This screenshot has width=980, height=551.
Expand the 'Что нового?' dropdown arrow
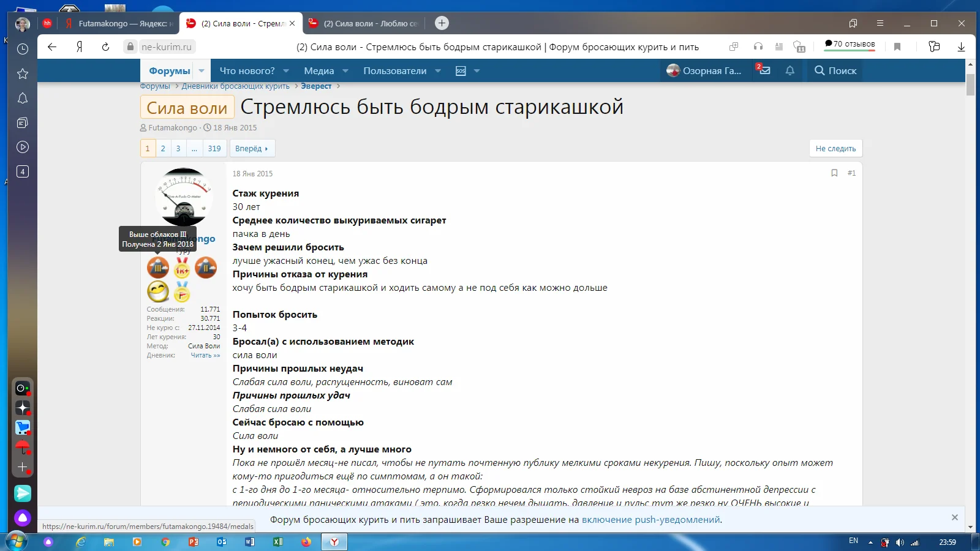(285, 70)
